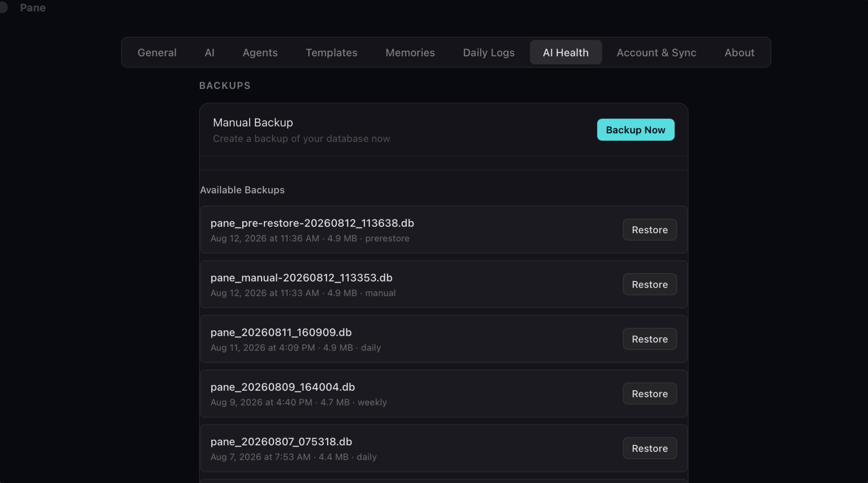Select file name pane_20260807_075318.db

point(281,442)
